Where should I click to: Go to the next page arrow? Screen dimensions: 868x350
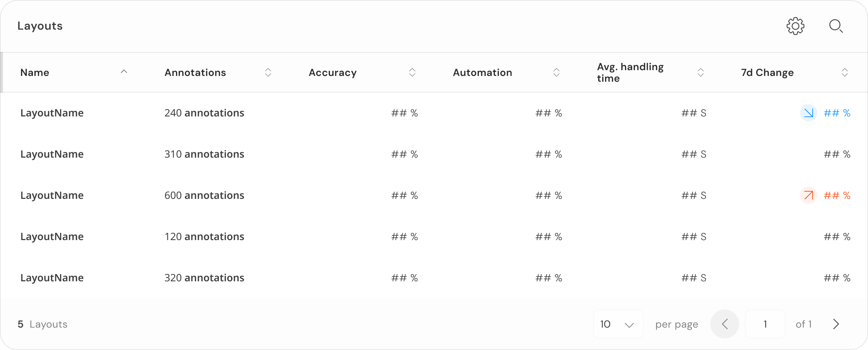coord(836,324)
